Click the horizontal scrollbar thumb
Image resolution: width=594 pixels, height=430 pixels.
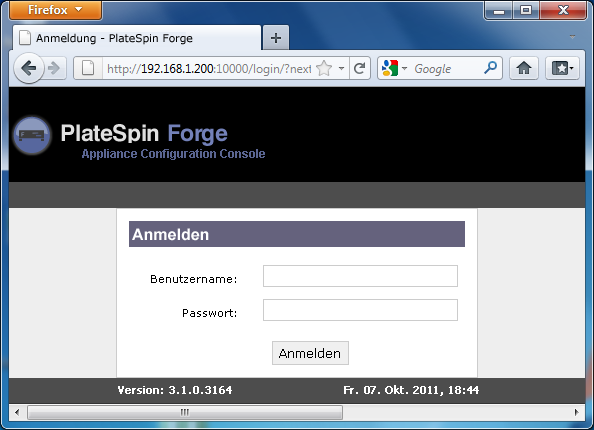[185, 412]
